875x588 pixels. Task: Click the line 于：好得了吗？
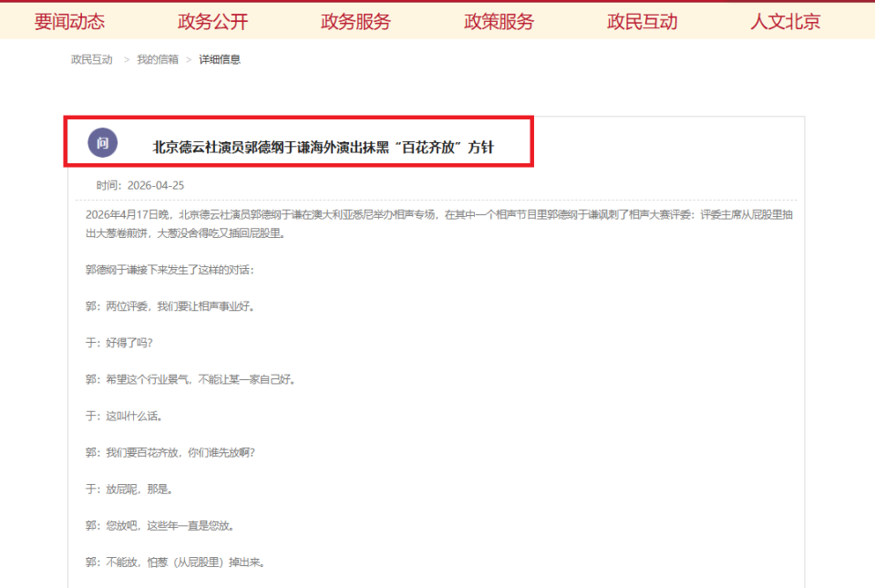click(118, 343)
